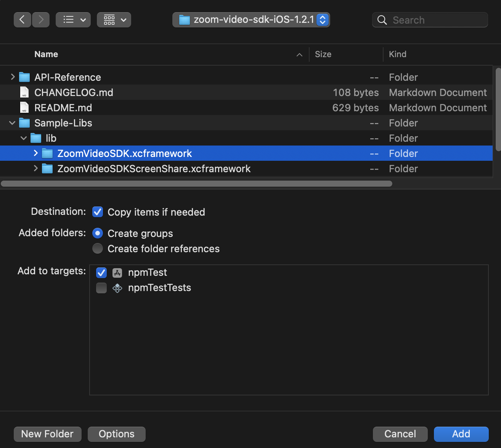Uncheck Copy items if needed
This screenshot has width=501, height=448.
pos(98,212)
